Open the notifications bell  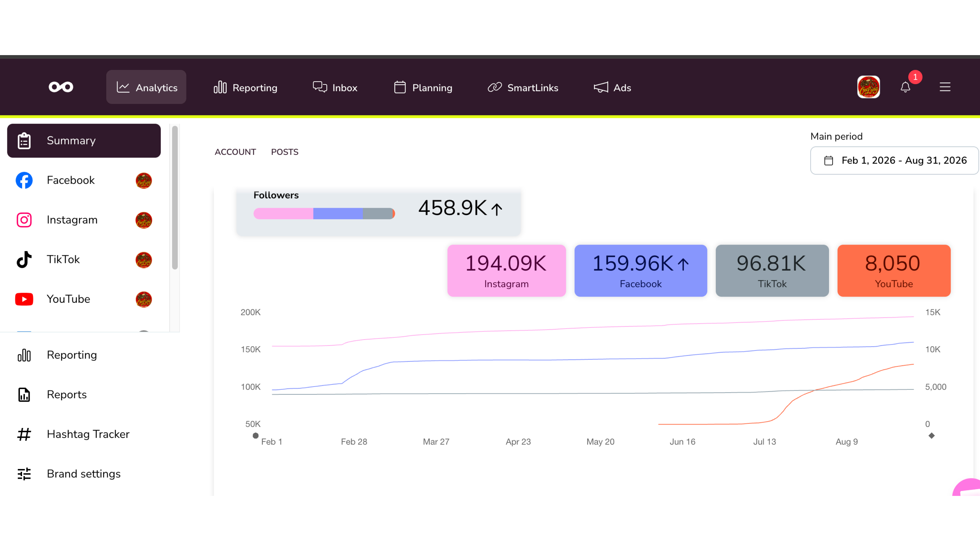[x=906, y=88]
